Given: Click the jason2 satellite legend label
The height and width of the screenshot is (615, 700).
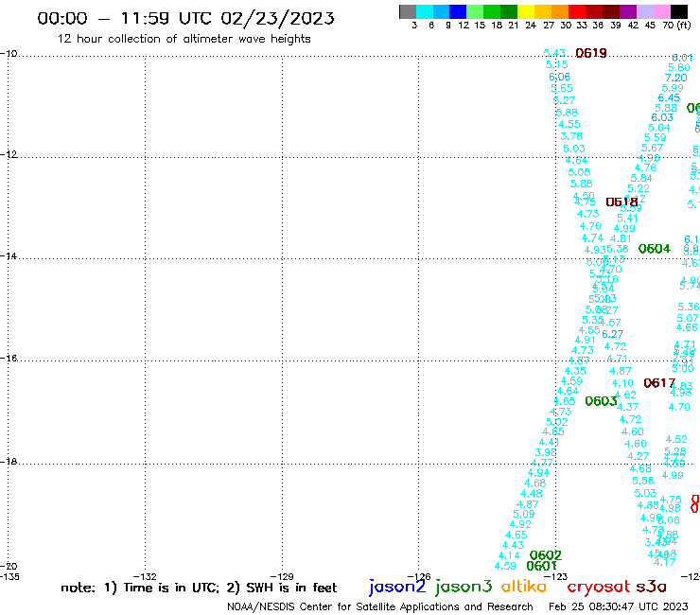Looking at the screenshot, I should coord(397,587).
